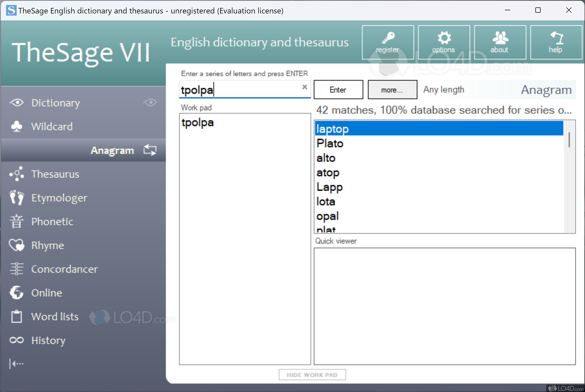The height and width of the screenshot is (392, 585).
Task: Open the History section
Action: click(x=48, y=340)
